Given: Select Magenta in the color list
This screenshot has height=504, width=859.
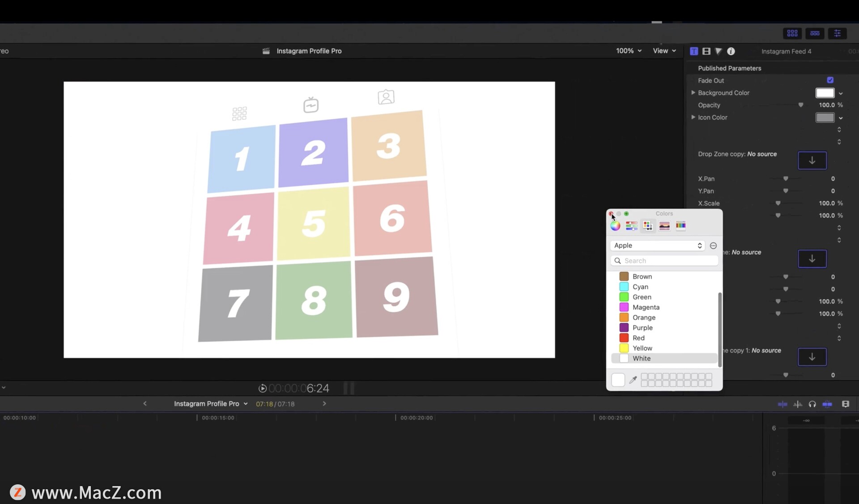Looking at the screenshot, I should (646, 307).
